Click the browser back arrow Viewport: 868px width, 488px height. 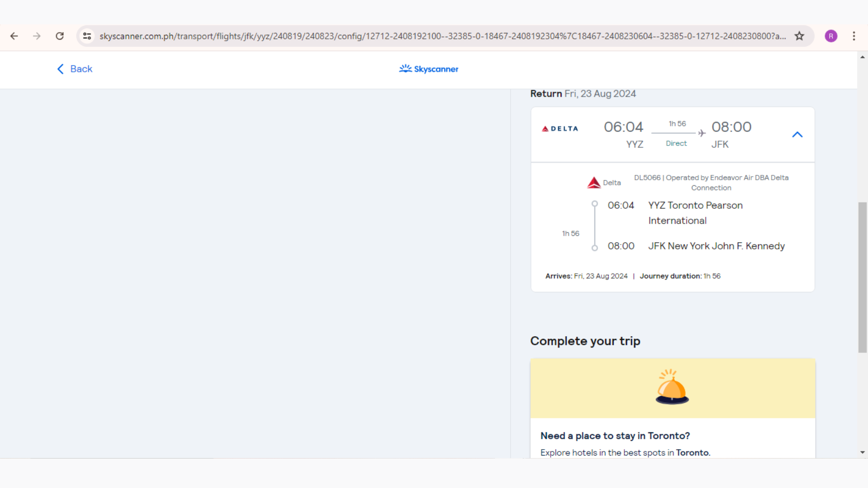point(14,36)
